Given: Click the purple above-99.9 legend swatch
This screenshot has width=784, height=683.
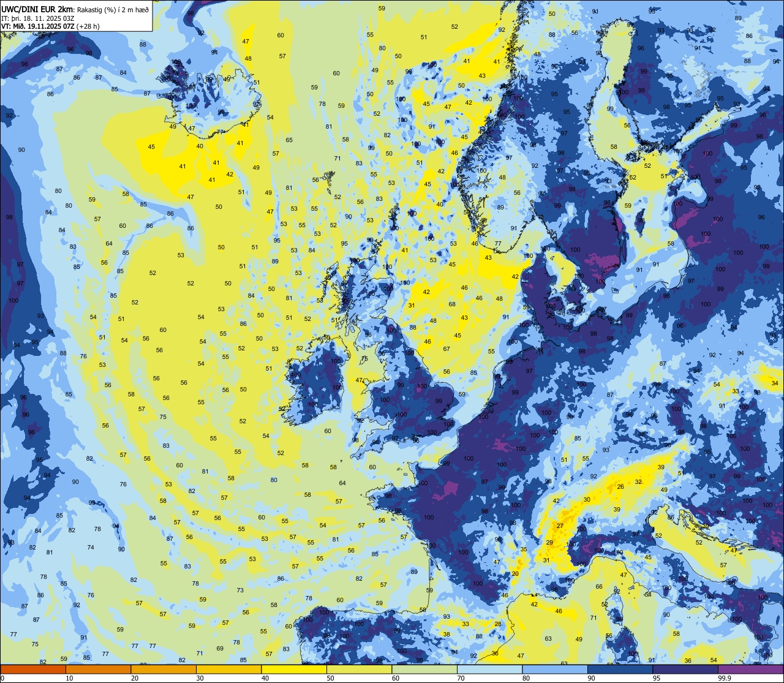Looking at the screenshot, I should 750,669.
